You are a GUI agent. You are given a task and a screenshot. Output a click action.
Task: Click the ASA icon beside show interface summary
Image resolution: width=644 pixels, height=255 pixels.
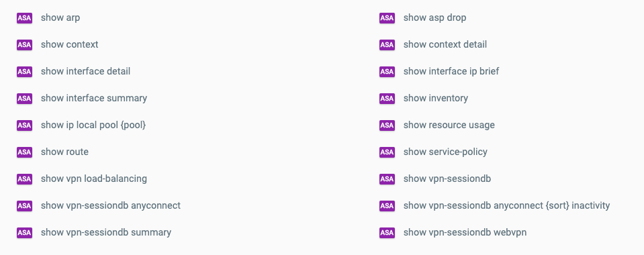(x=24, y=99)
